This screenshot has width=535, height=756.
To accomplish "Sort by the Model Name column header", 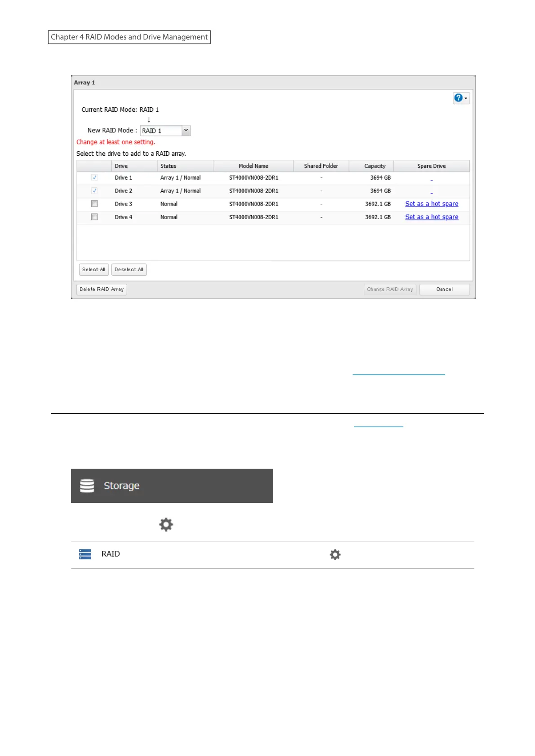I will point(253,166).
